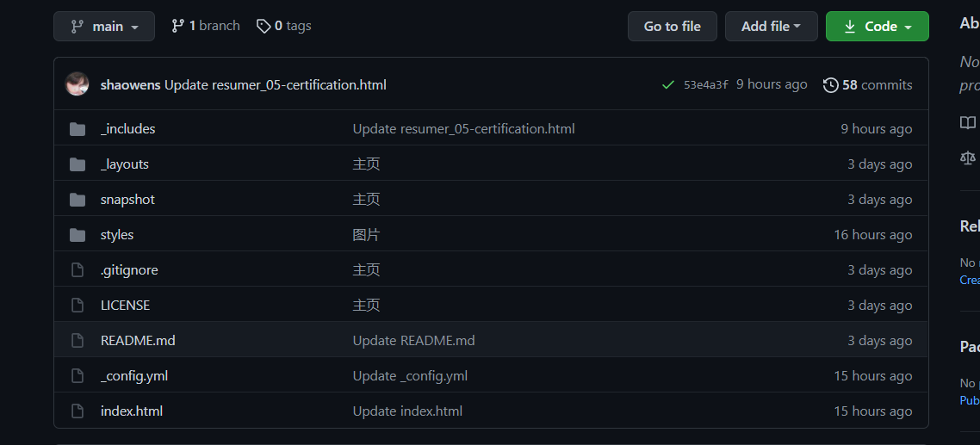980x445 pixels.
Task: Open the README.md file
Action: (x=138, y=341)
